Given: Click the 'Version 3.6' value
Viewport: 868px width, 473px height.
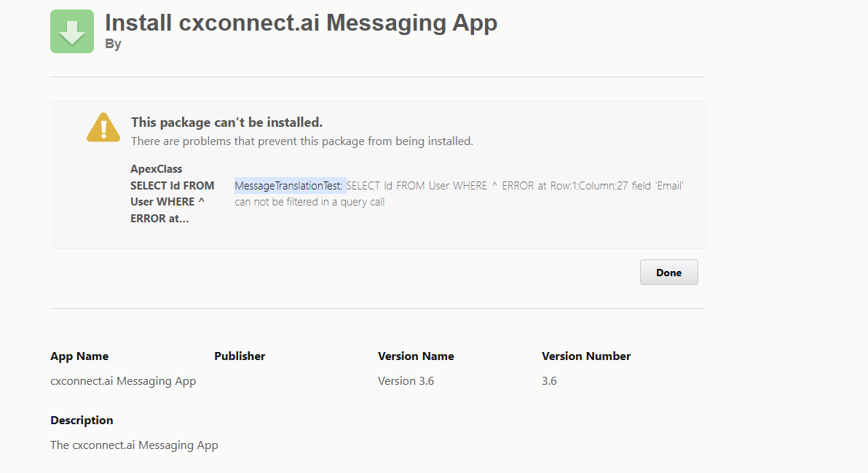Looking at the screenshot, I should (406, 381).
